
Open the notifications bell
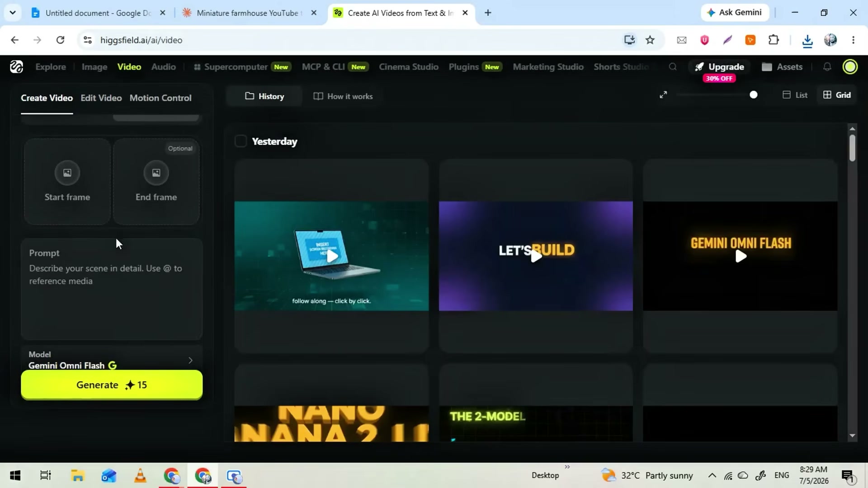pos(827,67)
